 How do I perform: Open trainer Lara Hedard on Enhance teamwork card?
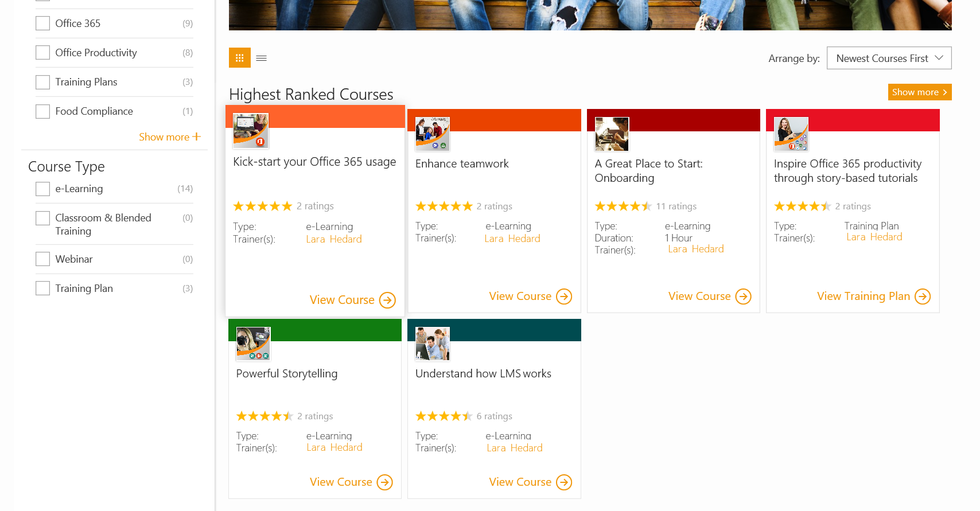point(512,239)
